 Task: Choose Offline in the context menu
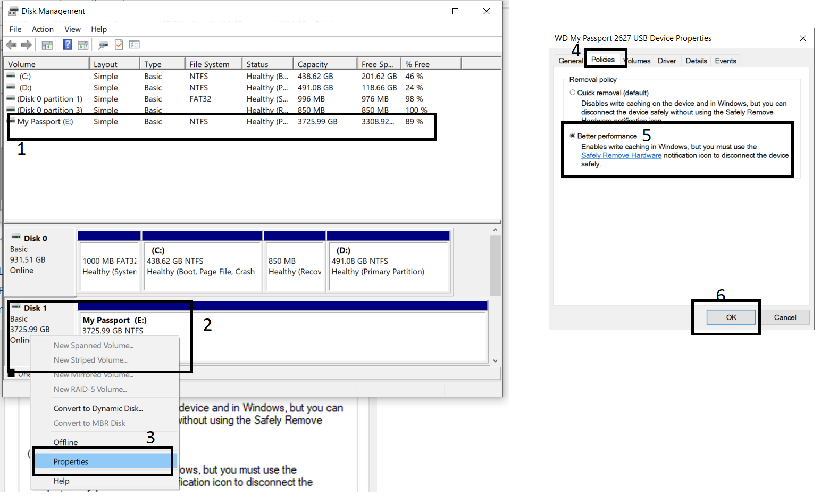coord(104,442)
